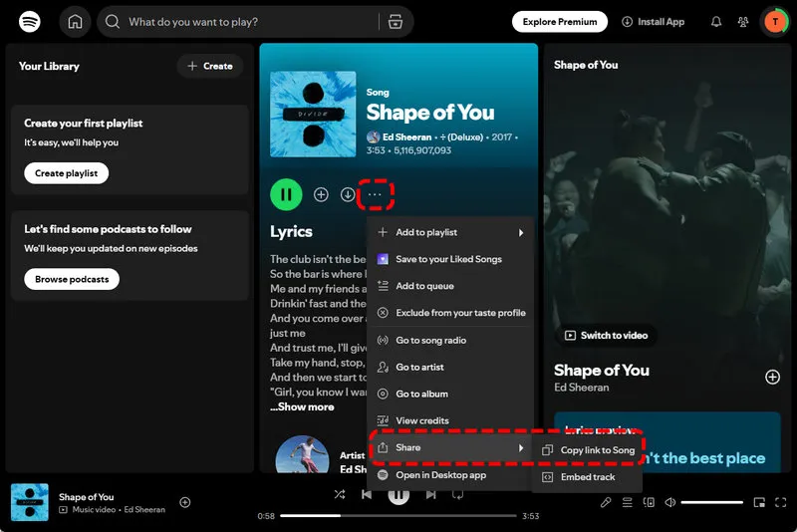Image resolution: width=797 pixels, height=532 pixels.
Task: Go to Home via house icon
Action: (76, 22)
